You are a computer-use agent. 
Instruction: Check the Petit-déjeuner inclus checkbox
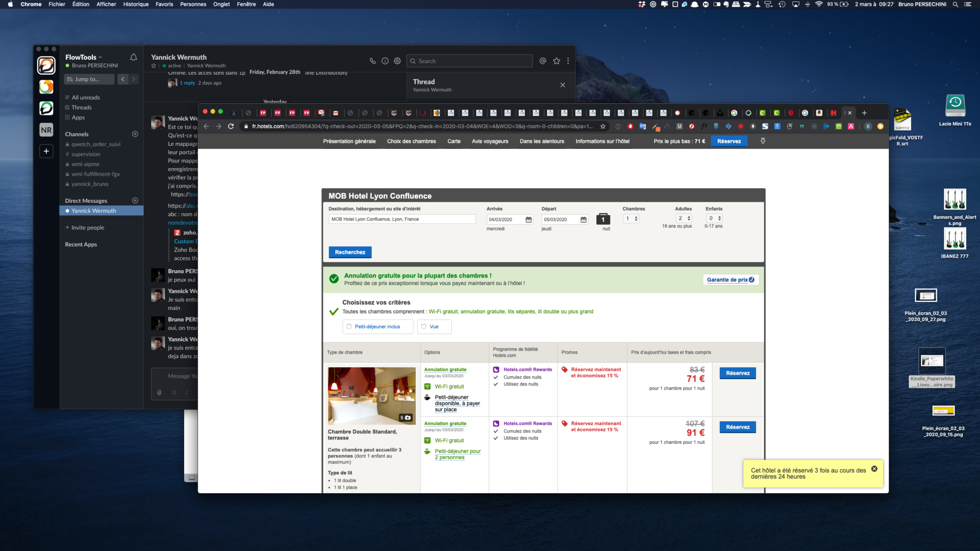[x=349, y=327]
